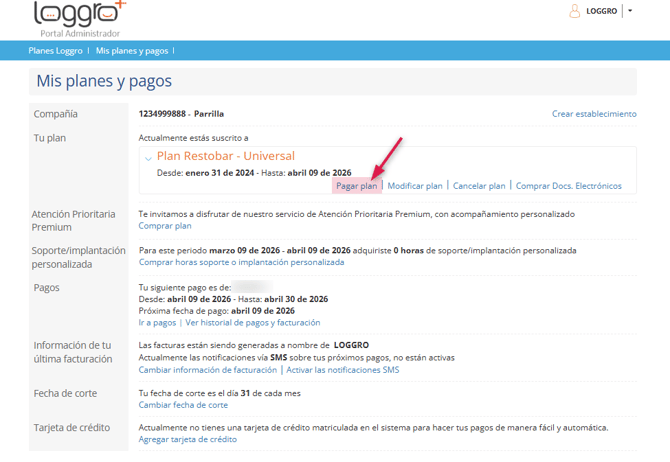Click the user profile avatar icon

(x=575, y=11)
